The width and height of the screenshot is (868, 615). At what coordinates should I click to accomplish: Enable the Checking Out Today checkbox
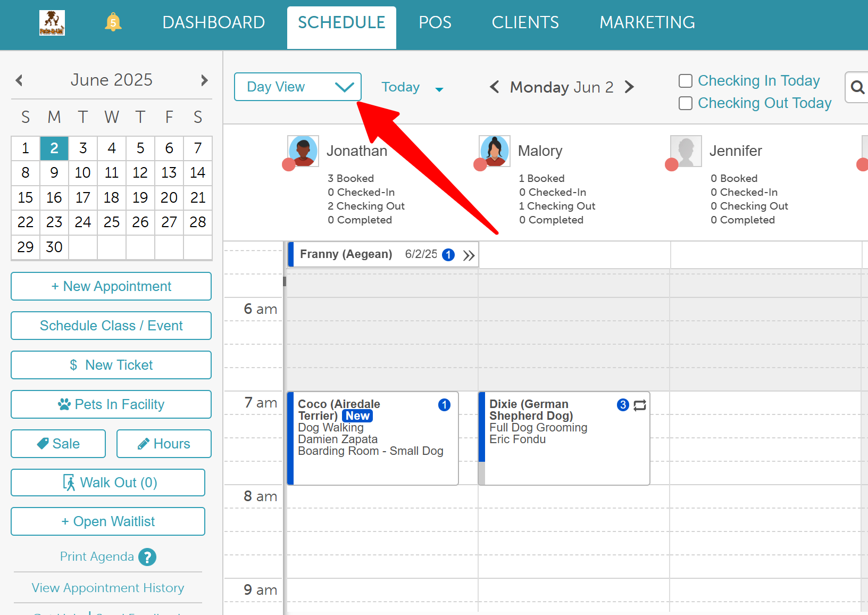coord(686,103)
